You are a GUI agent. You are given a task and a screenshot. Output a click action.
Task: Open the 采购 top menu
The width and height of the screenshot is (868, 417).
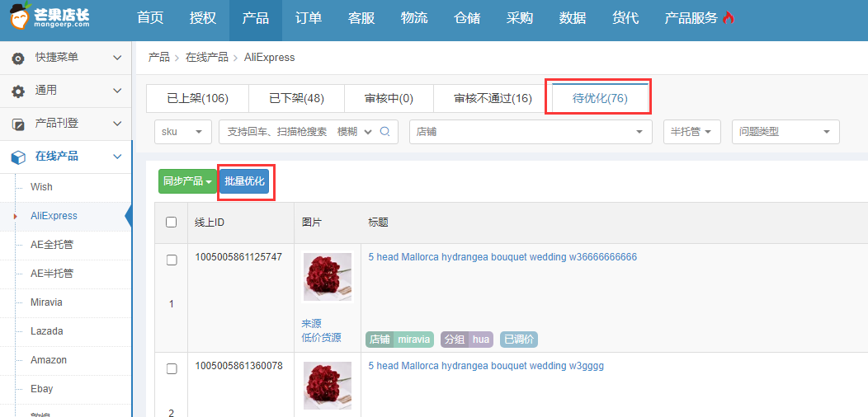[x=520, y=17]
